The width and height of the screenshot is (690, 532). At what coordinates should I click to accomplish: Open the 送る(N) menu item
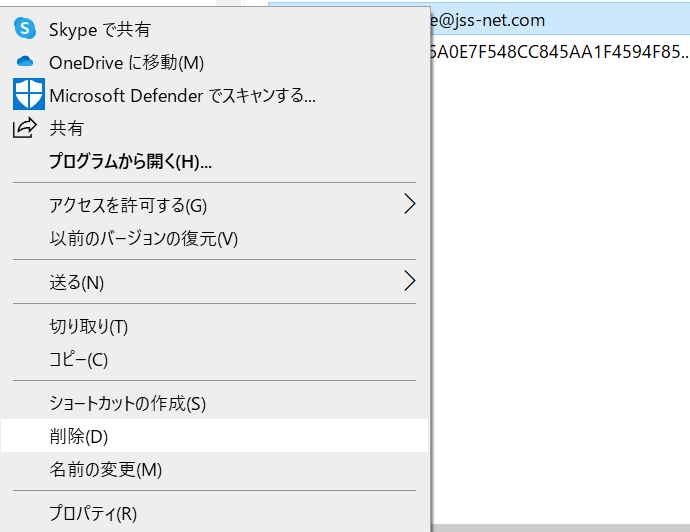214,282
